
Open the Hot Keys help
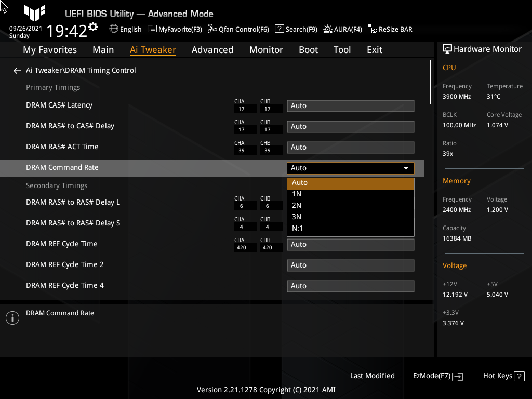point(503,376)
